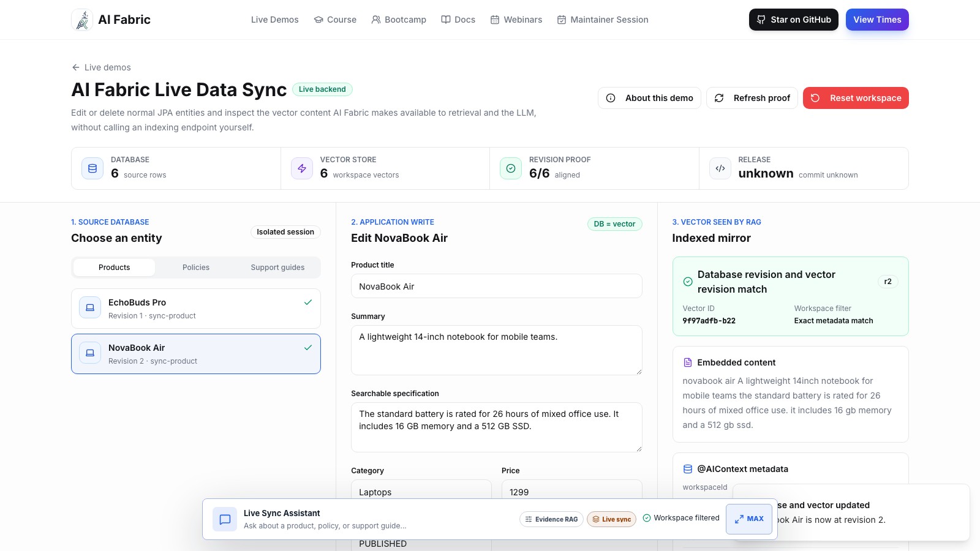Viewport: 980px width, 551px height.
Task: Click the Product title input field
Action: (497, 286)
